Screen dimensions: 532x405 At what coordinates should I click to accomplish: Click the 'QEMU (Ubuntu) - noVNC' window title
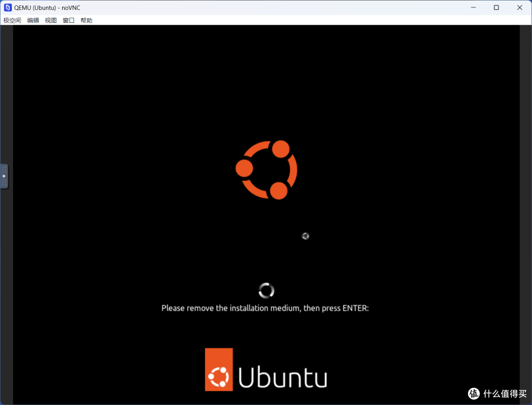(x=47, y=7)
